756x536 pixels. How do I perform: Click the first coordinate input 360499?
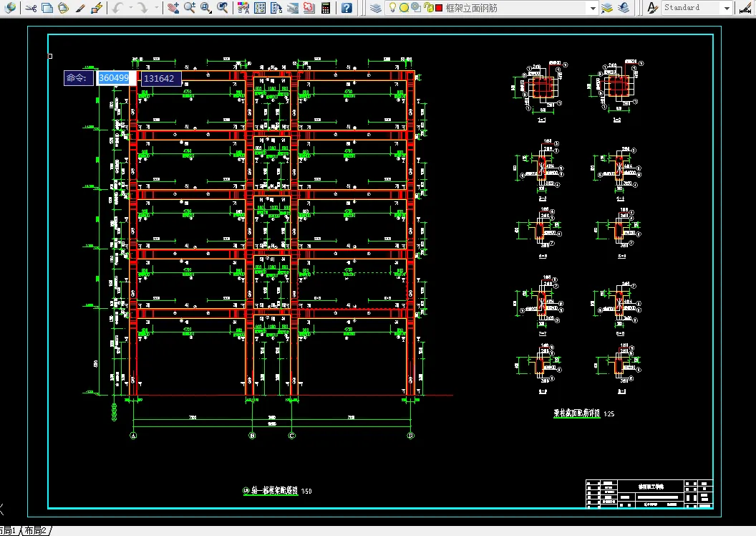[116, 78]
